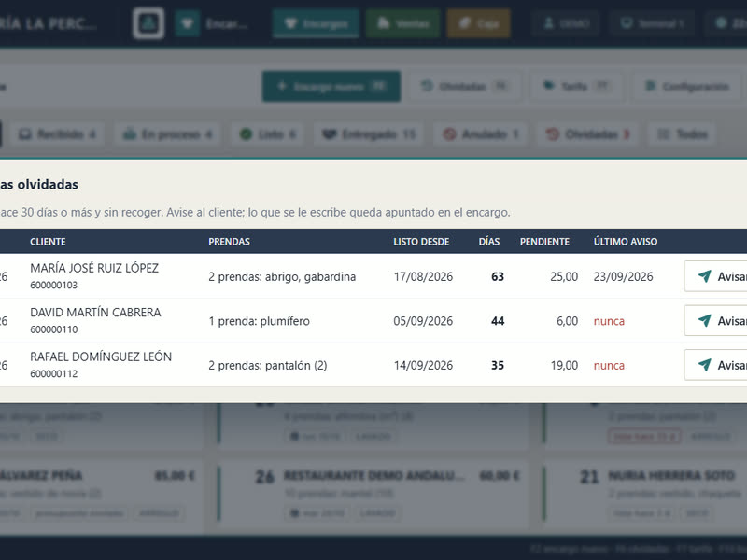The width and height of the screenshot is (747, 560).
Task: Open the Tarifa price list button
Action: 576,86
